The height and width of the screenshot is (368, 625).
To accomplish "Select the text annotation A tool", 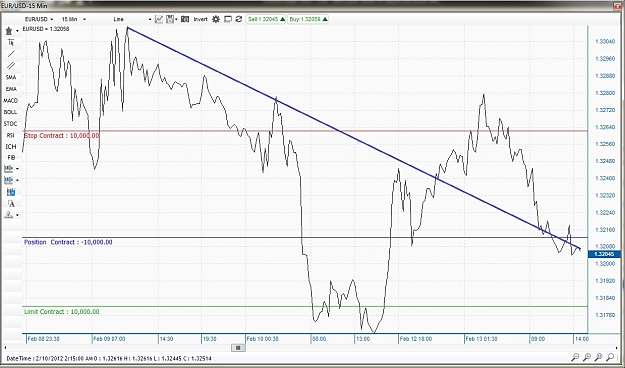I will tap(11, 203).
